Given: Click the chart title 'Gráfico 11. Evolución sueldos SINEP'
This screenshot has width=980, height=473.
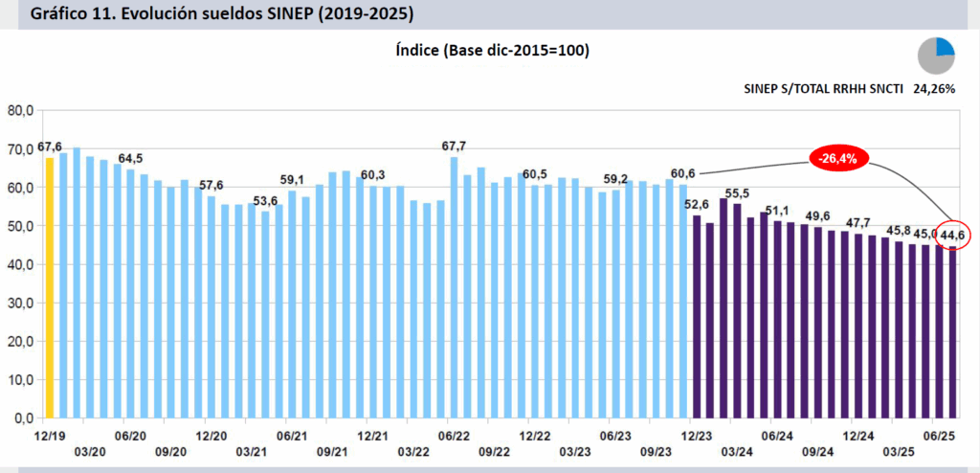Looking at the screenshot, I should point(228,15).
